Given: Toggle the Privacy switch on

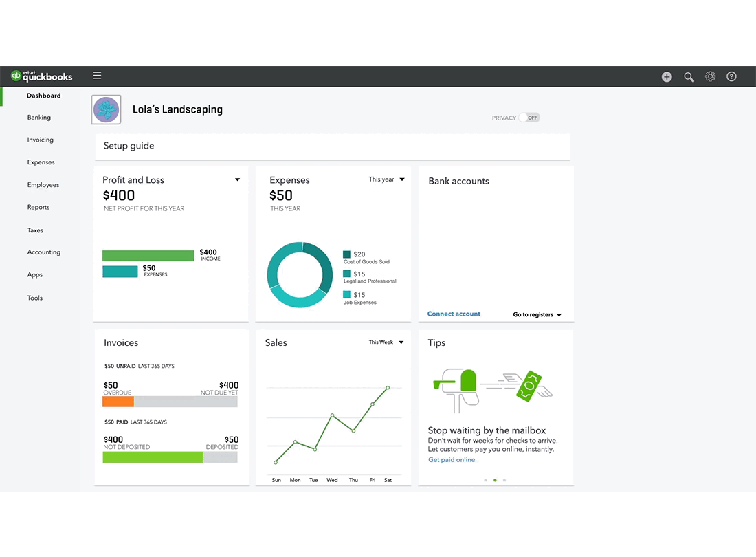Looking at the screenshot, I should pos(529,118).
